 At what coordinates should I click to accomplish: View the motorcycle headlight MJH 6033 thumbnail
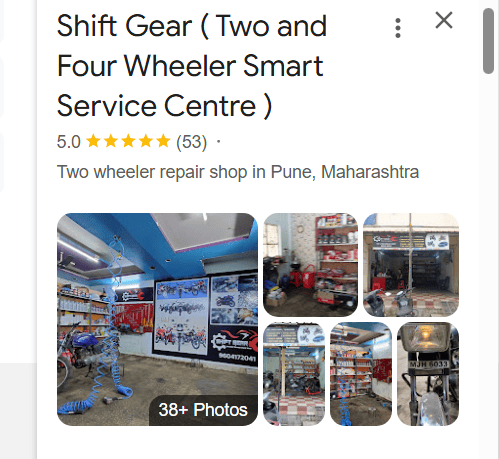pos(428,374)
